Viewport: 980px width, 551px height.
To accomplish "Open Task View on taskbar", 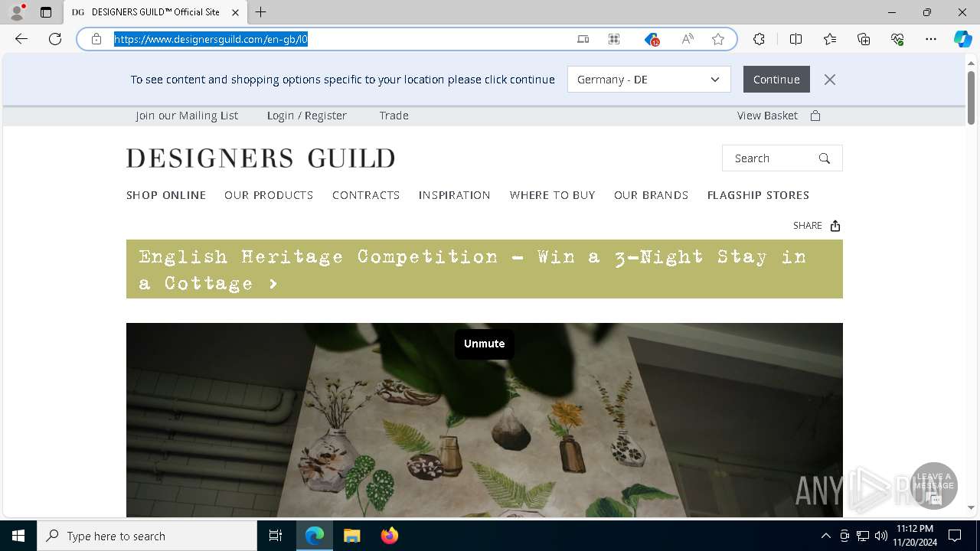I will [x=276, y=536].
